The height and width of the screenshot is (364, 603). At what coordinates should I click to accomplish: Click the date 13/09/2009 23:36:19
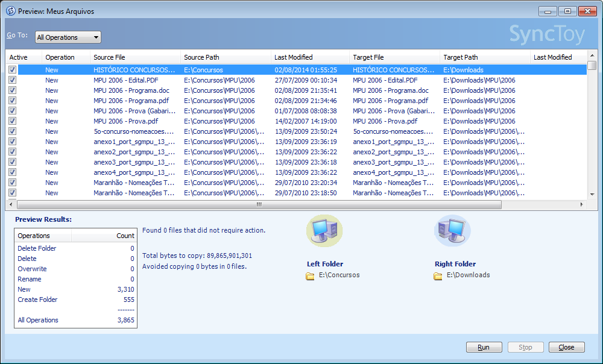point(306,142)
